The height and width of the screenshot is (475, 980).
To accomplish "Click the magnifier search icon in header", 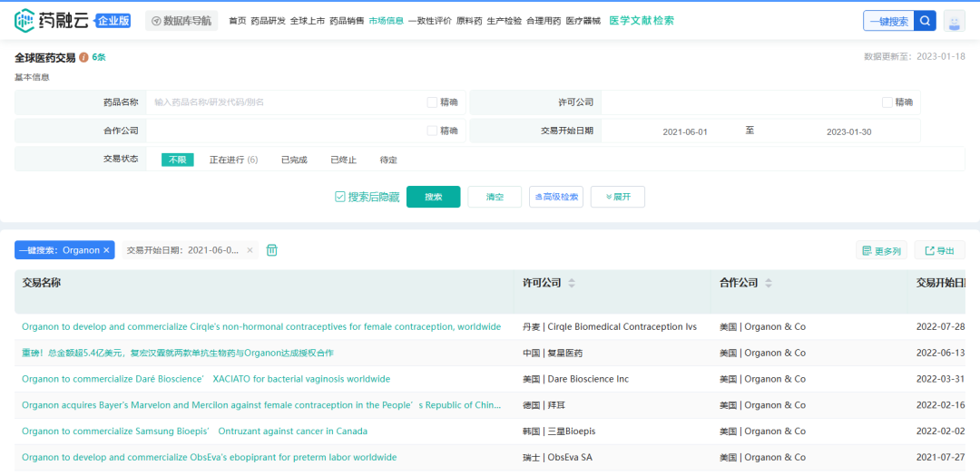I will (925, 21).
